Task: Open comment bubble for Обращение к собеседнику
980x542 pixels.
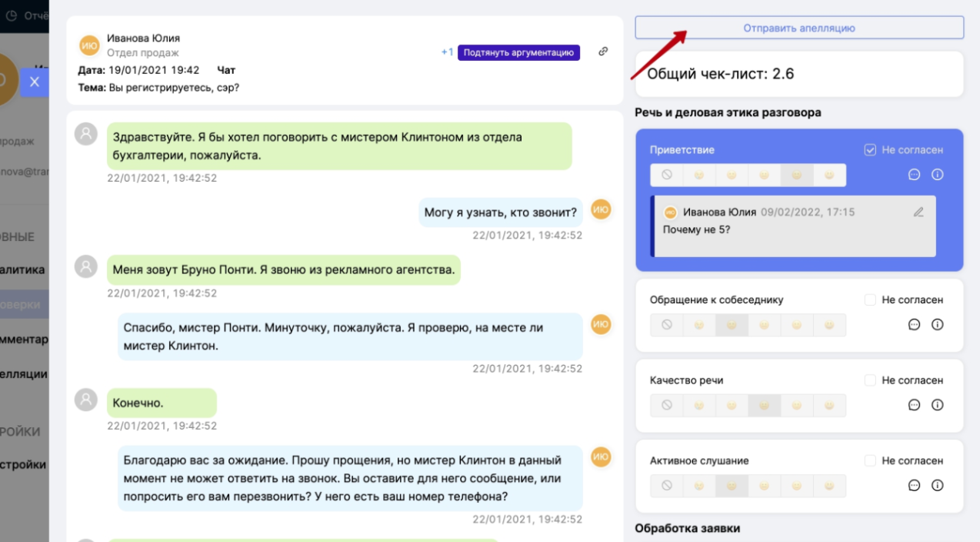Action: click(x=914, y=325)
